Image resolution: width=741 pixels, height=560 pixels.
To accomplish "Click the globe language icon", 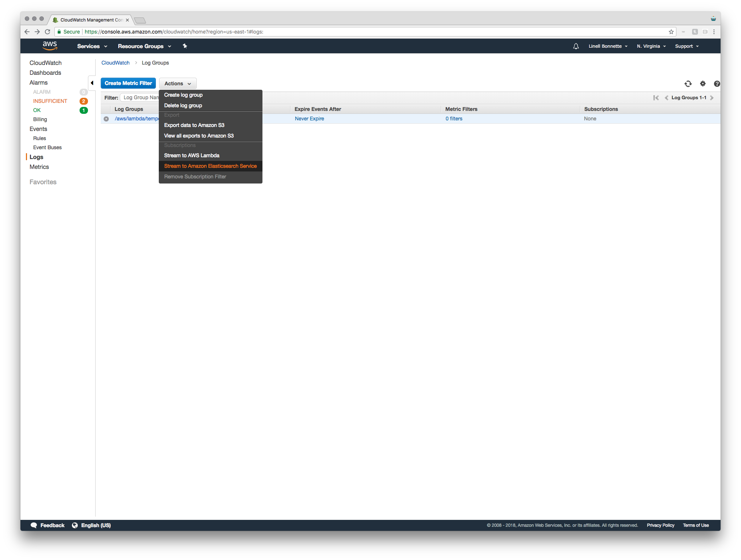I will pos(75,525).
